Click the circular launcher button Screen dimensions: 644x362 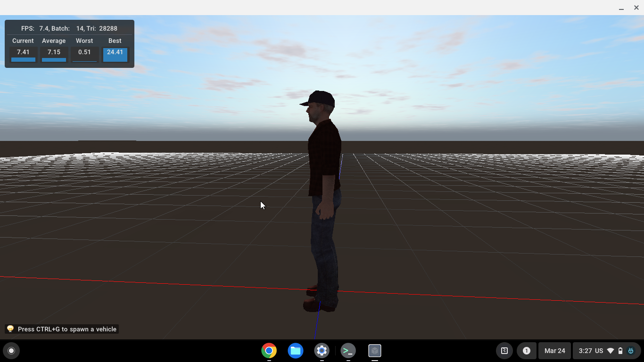11,351
